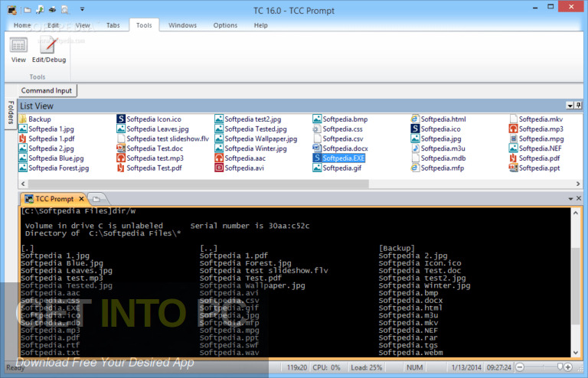
Task: Select Softpedia.mp3 file
Action: point(536,129)
